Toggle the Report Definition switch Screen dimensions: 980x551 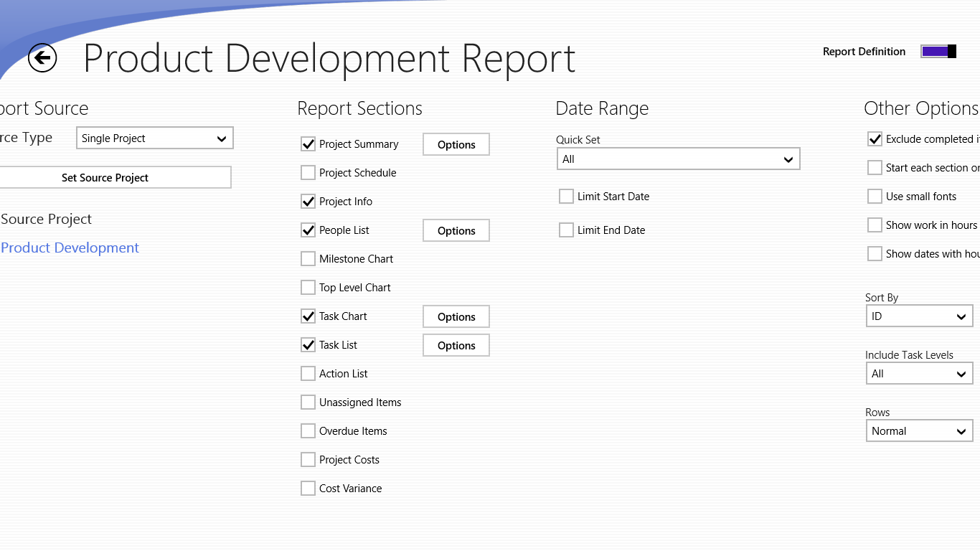(938, 52)
